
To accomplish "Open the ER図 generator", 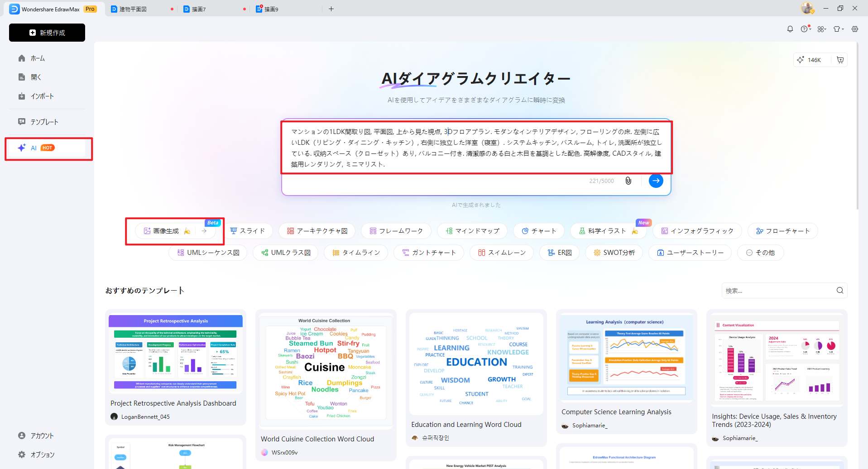I will [559, 252].
